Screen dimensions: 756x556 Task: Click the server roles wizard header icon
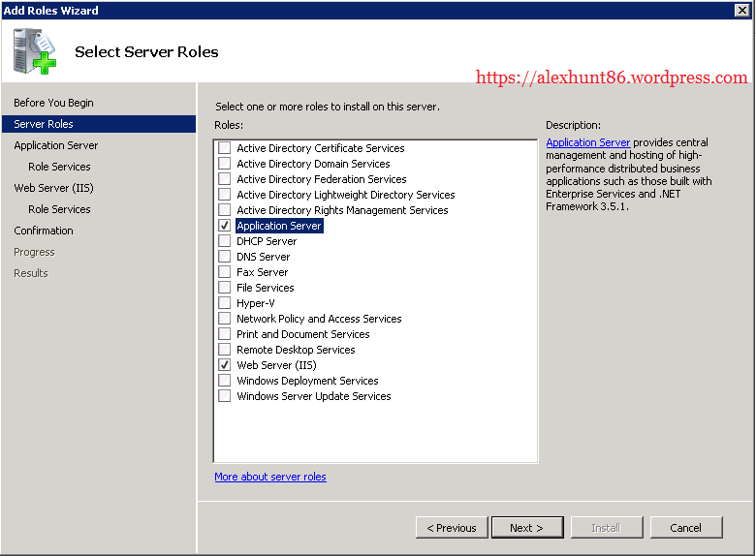(x=35, y=52)
